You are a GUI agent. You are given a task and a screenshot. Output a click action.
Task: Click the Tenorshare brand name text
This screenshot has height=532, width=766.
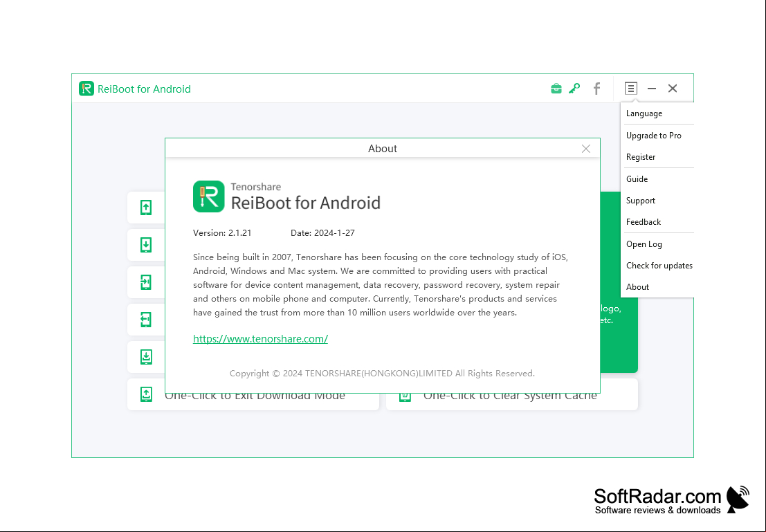click(255, 187)
